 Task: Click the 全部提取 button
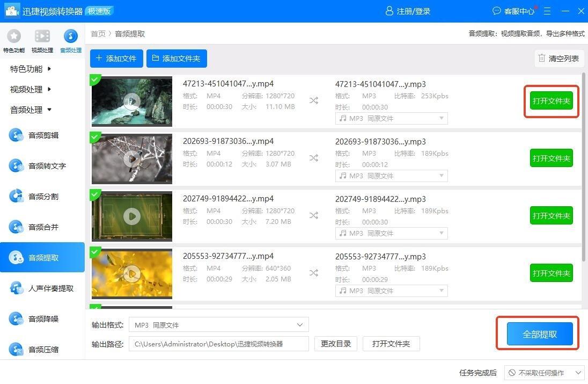540,334
